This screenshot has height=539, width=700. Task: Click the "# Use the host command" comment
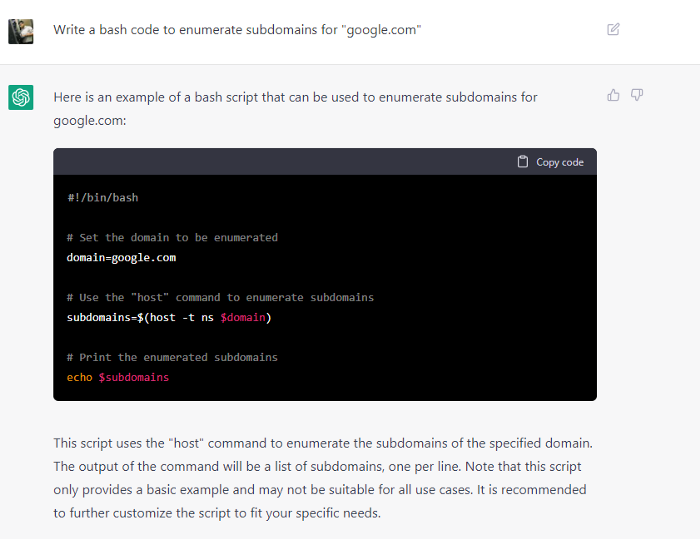(220, 297)
